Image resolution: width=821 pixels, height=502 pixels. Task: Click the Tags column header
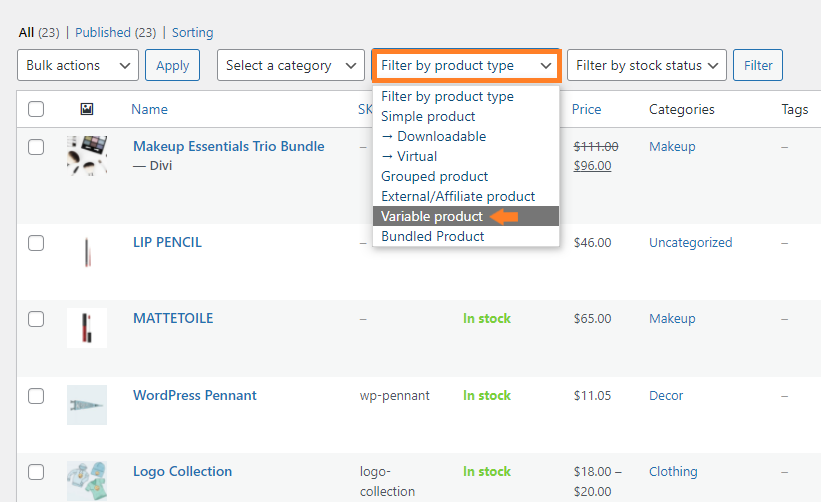(x=795, y=109)
